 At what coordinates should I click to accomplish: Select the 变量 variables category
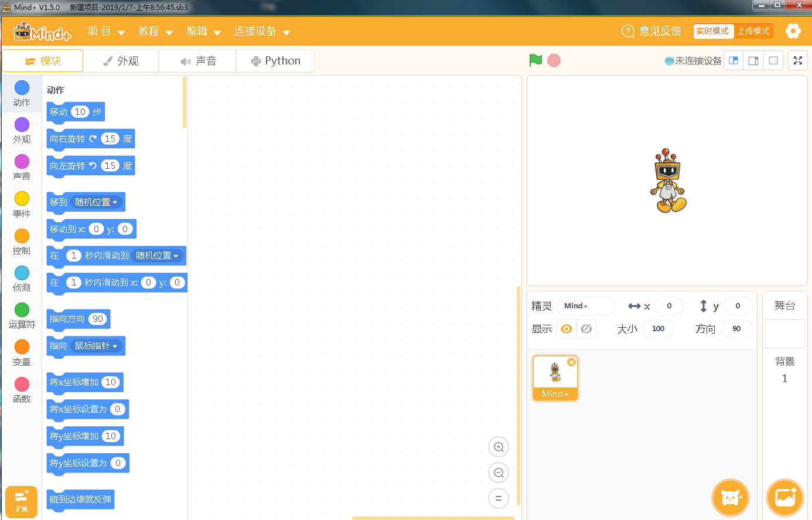(x=22, y=353)
